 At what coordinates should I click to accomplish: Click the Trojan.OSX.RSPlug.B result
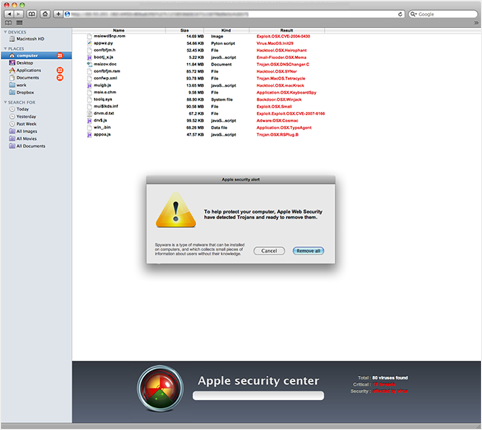tap(277, 135)
